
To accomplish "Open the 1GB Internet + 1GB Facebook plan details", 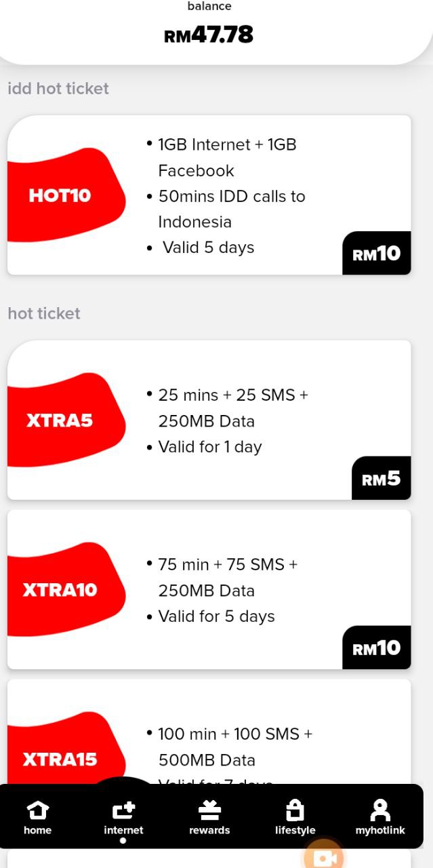I will coord(227,157).
